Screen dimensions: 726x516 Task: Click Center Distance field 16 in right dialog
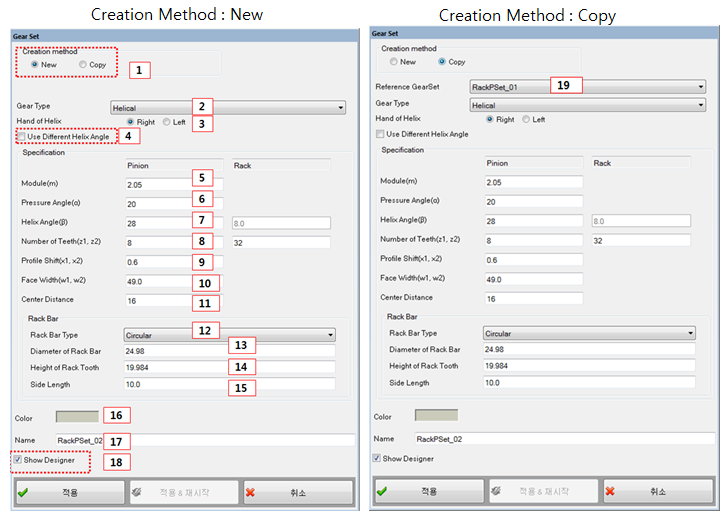[533, 299]
